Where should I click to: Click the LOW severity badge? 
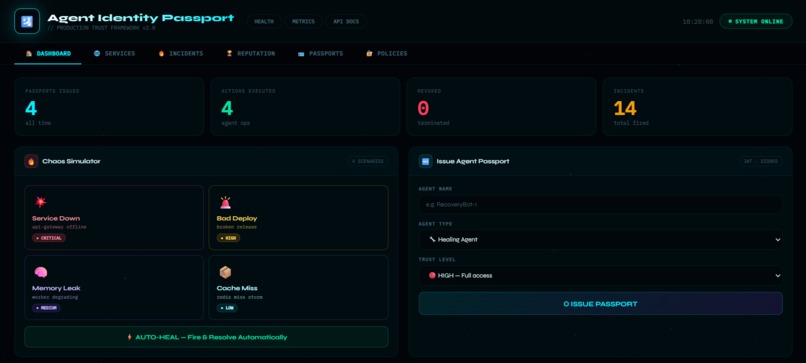pyautogui.click(x=227, y=308)
